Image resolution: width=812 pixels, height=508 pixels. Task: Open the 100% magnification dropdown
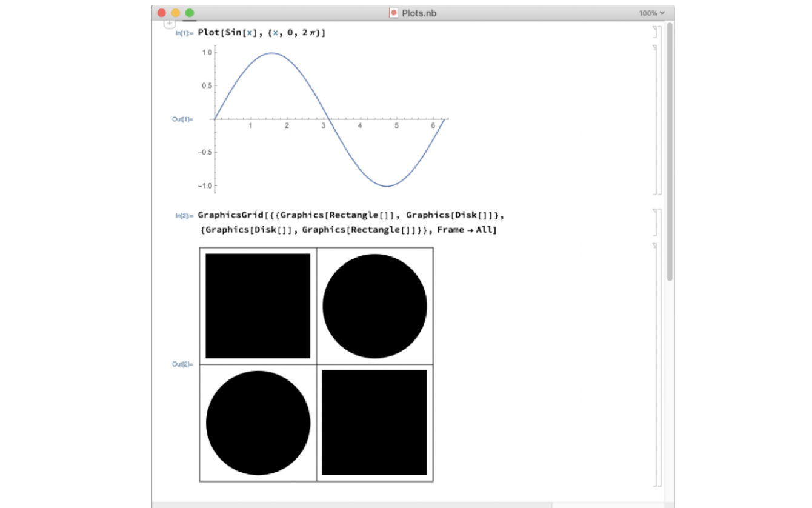tap(651, 13)
